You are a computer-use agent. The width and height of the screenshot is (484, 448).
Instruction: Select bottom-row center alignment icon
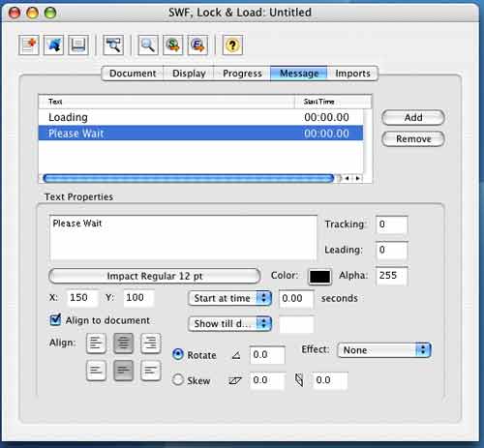click(x=123, y=371)
